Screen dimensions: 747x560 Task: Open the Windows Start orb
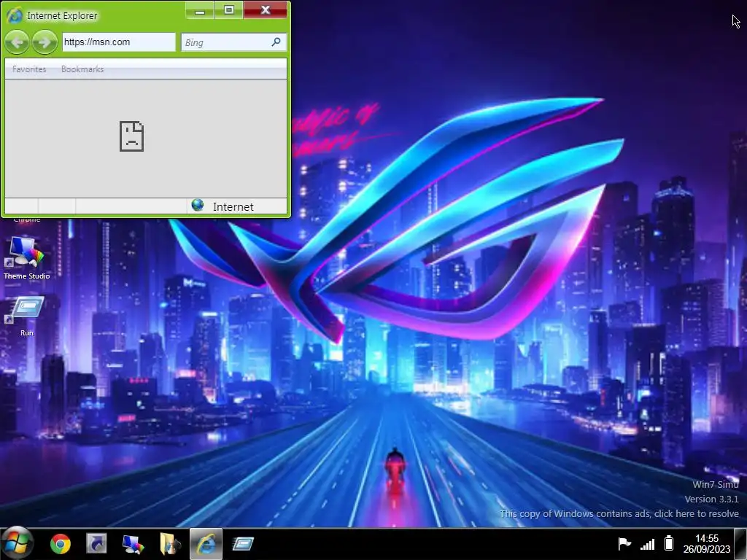tap(17, 543)
